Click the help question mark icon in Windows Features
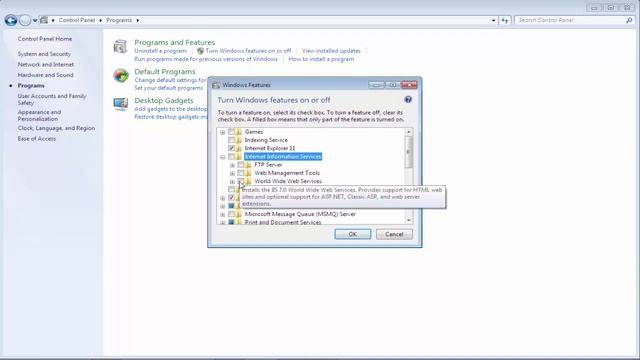This screenshot has height=360, width=640. (408, 100)
